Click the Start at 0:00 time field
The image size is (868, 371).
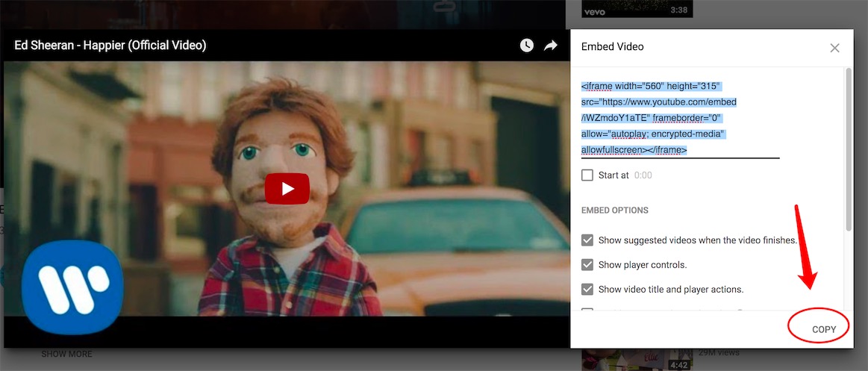[x=643, y=175]
